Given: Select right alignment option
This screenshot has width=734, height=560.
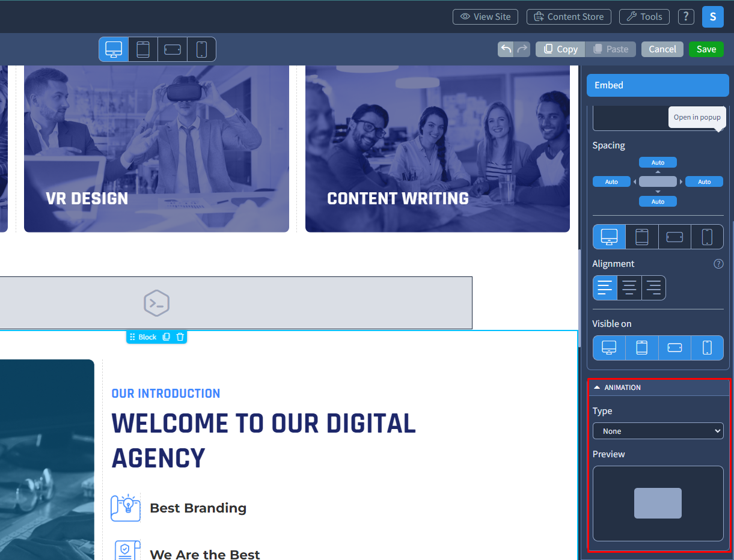Looking at the screenshot, I should coord(653,288).
